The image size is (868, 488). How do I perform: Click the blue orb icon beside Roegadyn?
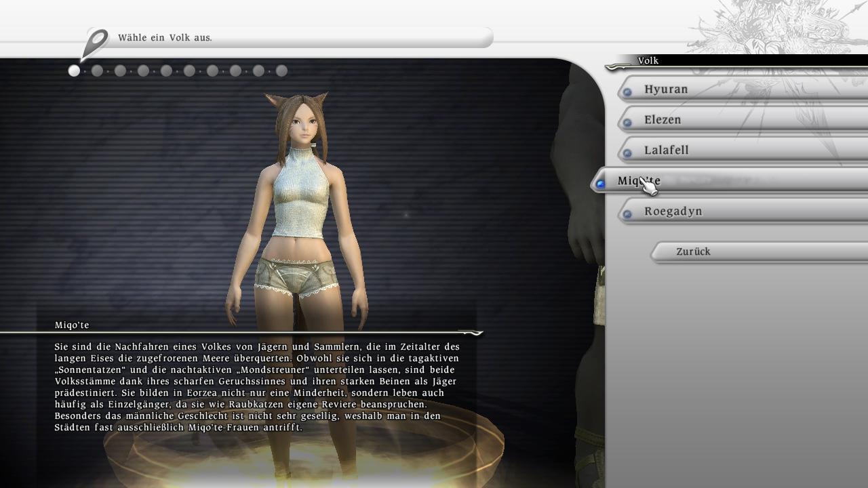coord(627,213)
